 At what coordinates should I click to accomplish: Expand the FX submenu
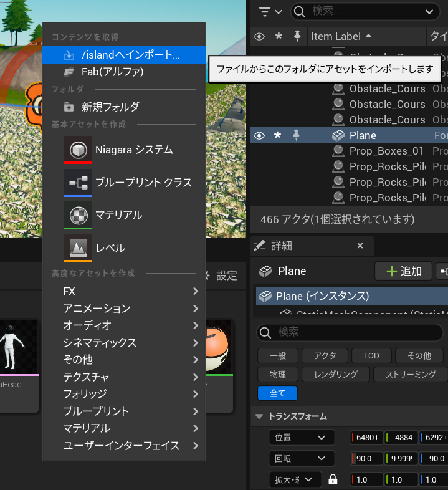coord(124,291)
